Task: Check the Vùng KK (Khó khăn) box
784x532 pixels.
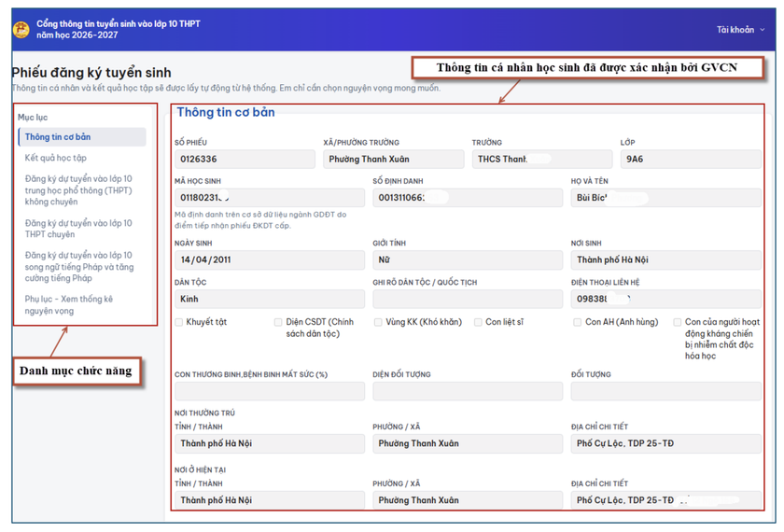Action: coord(378,322)
